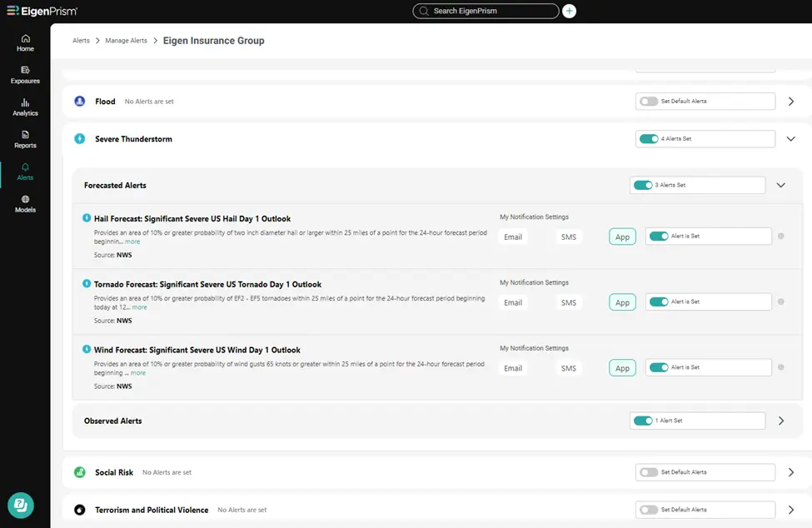Open settings gear for Hail Forecast alert
Viewport: 812px width, 528px height.
pyautogui.click(x=781, y=236)
